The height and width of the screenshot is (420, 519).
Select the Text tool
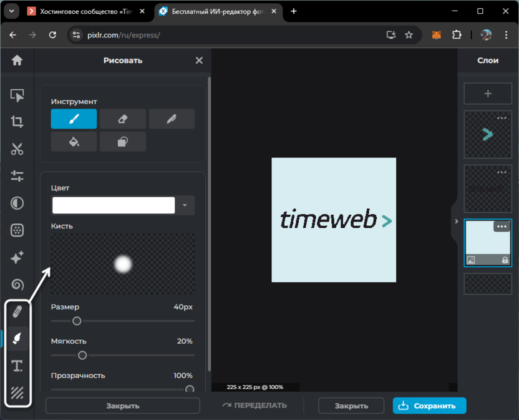click(17, 366)
